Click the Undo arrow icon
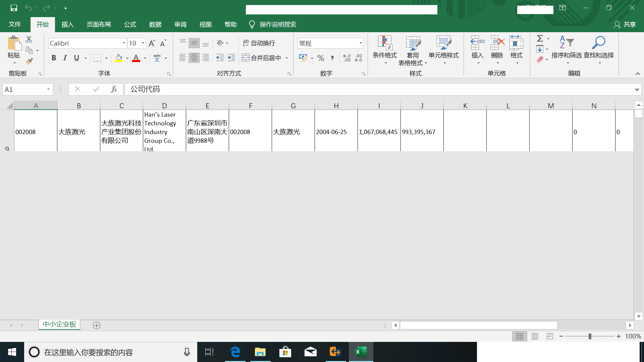The height and width of the screenshot is (362, 644). (28, 8)
